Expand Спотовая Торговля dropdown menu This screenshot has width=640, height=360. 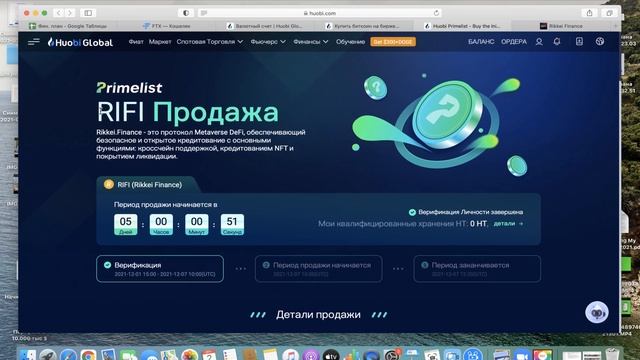(209, 42)
